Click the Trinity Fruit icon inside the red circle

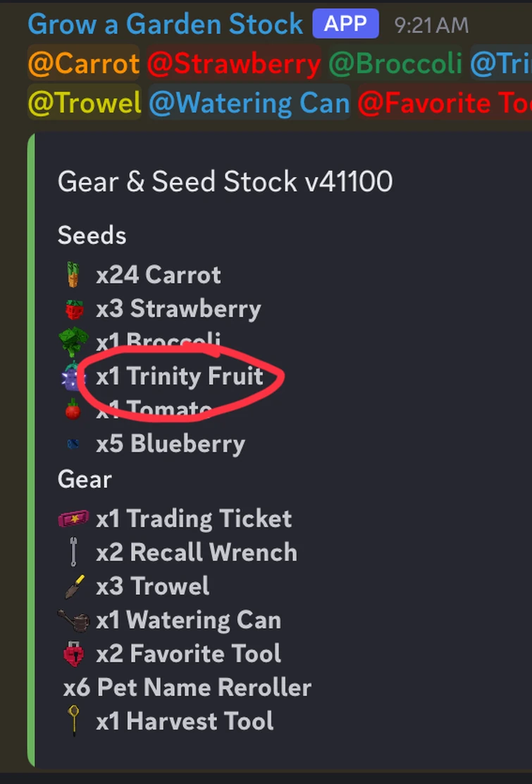[73, 377]
